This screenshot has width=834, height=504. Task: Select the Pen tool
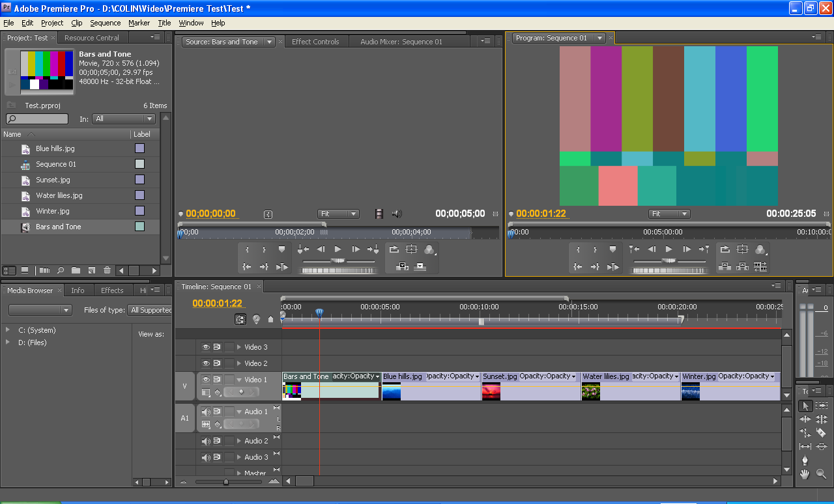pyautogui.click(x=805, y=460)
